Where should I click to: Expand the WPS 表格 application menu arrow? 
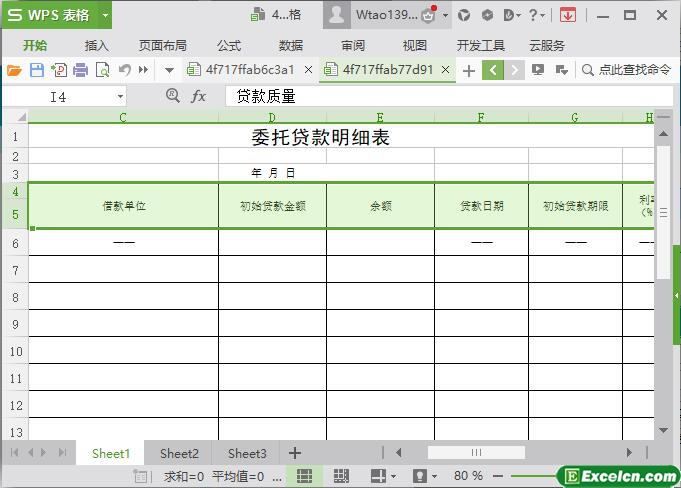coord(105,15)
